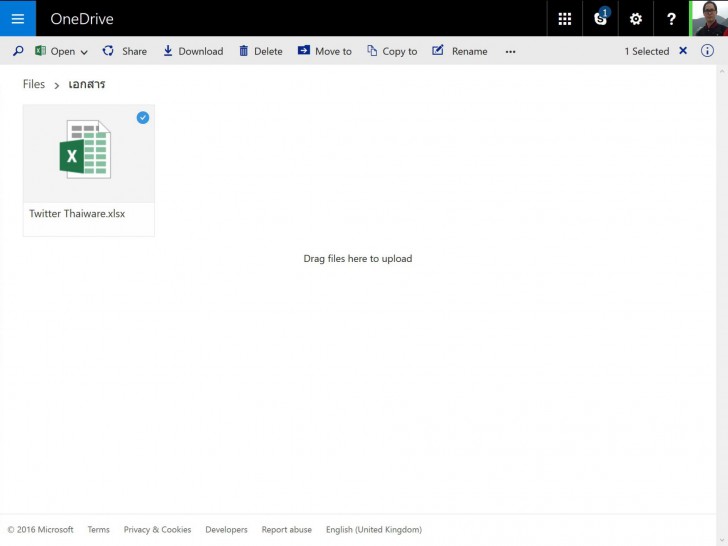The height and width of the screenshot is (546, 728).
Task: Open the app launcher grid icon
Action: [x=565, y=19]
